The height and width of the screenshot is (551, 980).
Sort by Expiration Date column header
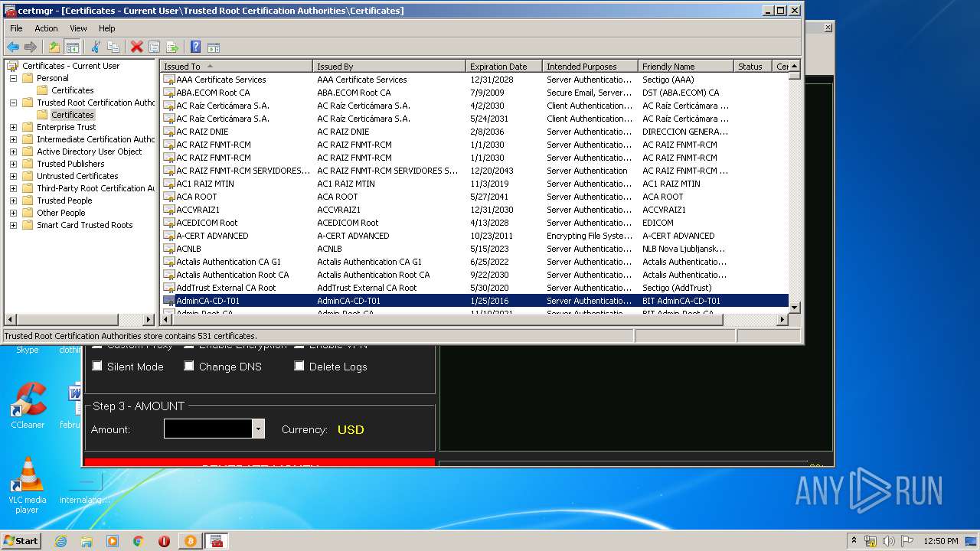(x=504, y=67)
